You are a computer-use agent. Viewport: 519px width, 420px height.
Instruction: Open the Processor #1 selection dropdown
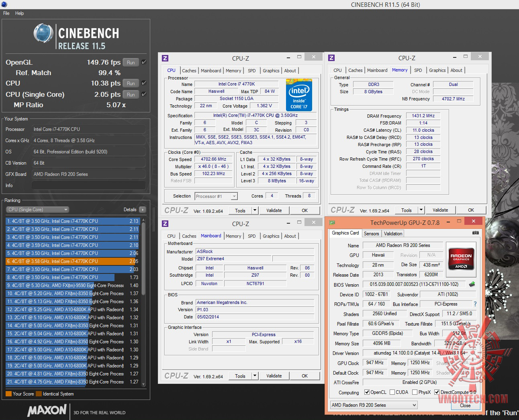(216, 196)
